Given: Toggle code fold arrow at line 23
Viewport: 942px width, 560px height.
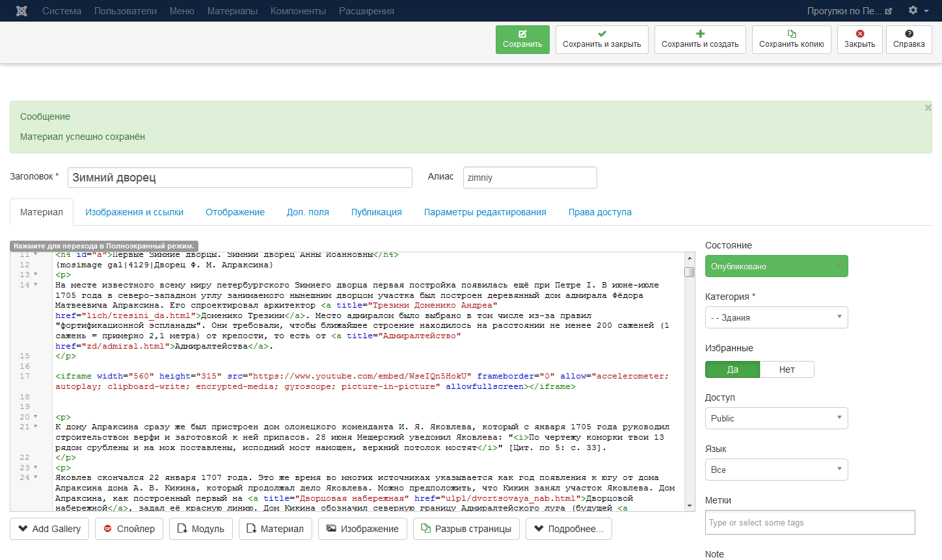Looking at the screenshot, I should (x=36, y=468).
